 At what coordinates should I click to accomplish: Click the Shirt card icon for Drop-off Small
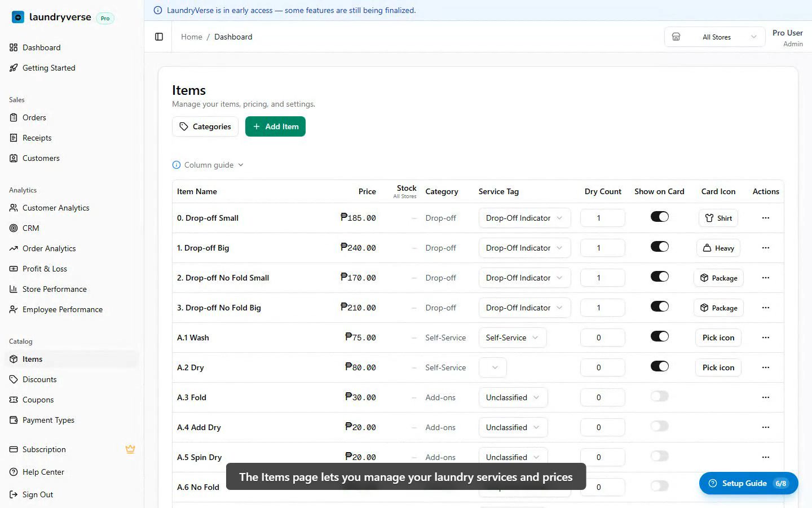pyautogui.click(x=718, y=218)
